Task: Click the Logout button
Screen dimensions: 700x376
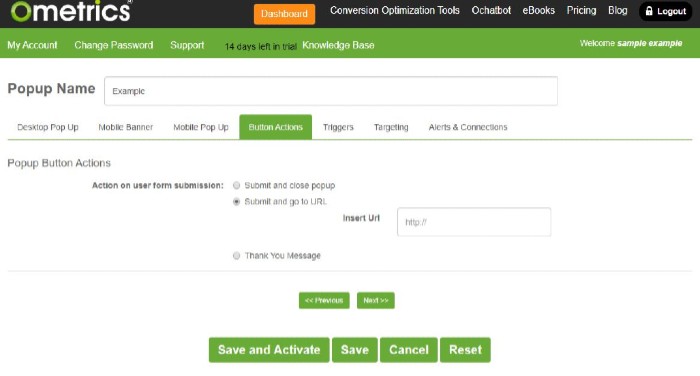Action: [x=665, y=11]
